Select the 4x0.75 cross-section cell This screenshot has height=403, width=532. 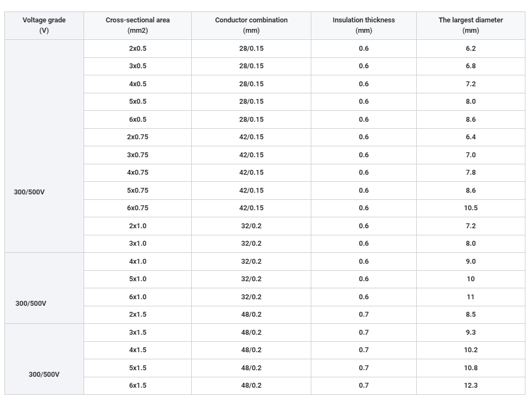[138, 173]
